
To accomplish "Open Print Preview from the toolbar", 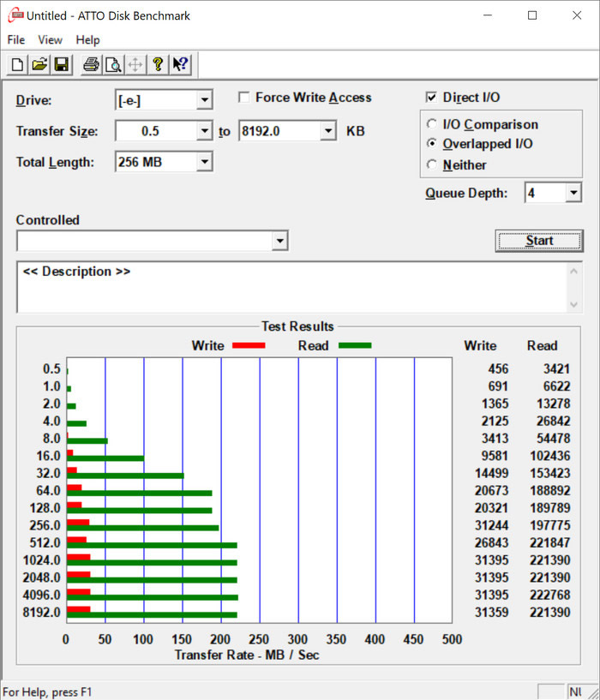I will click(112, 64).
